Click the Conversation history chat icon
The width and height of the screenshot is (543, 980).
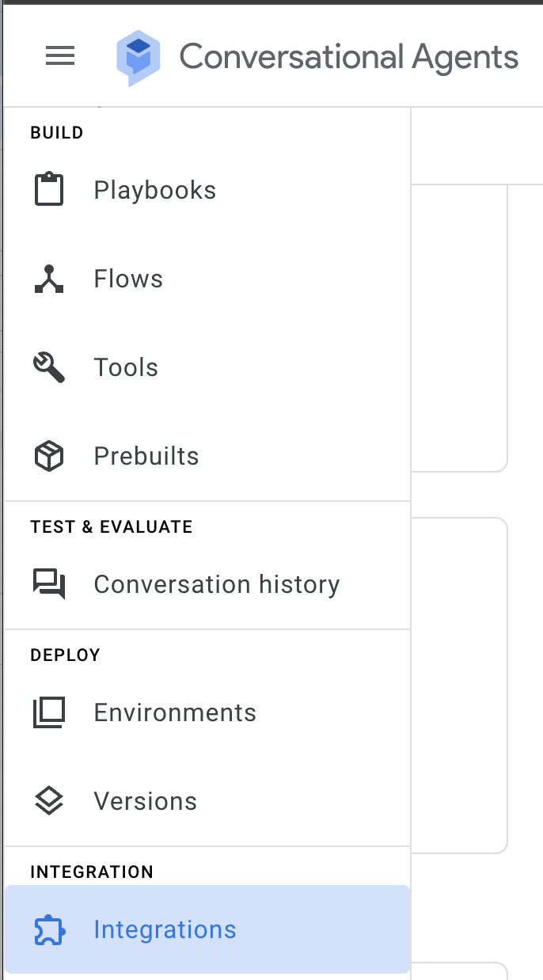tap(49, 584)
